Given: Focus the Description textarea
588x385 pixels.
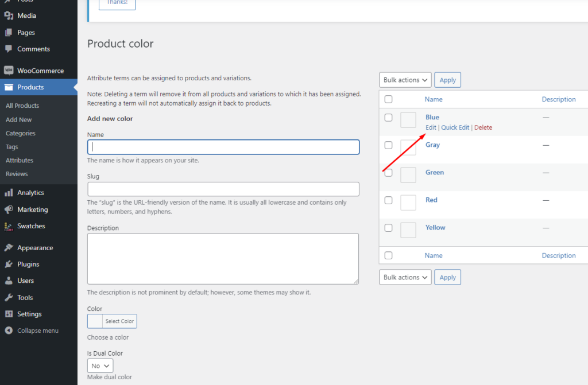Looking at the screenshot, I should tap(223, 259).
